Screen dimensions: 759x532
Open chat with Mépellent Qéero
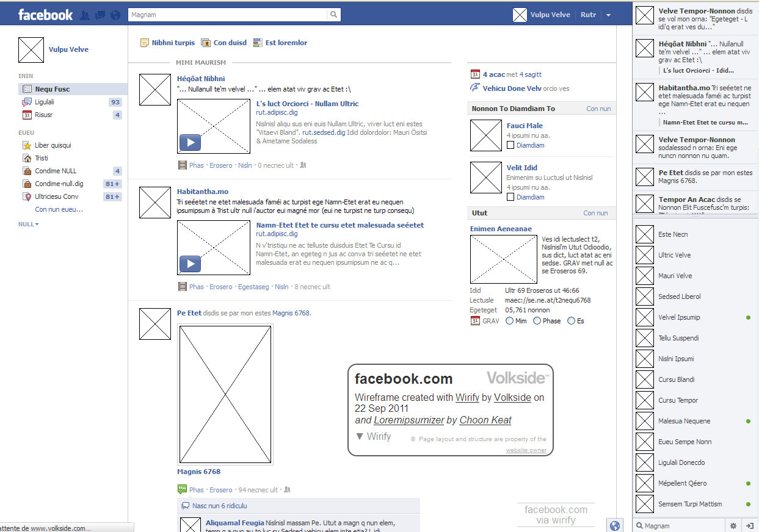[696, 483]
